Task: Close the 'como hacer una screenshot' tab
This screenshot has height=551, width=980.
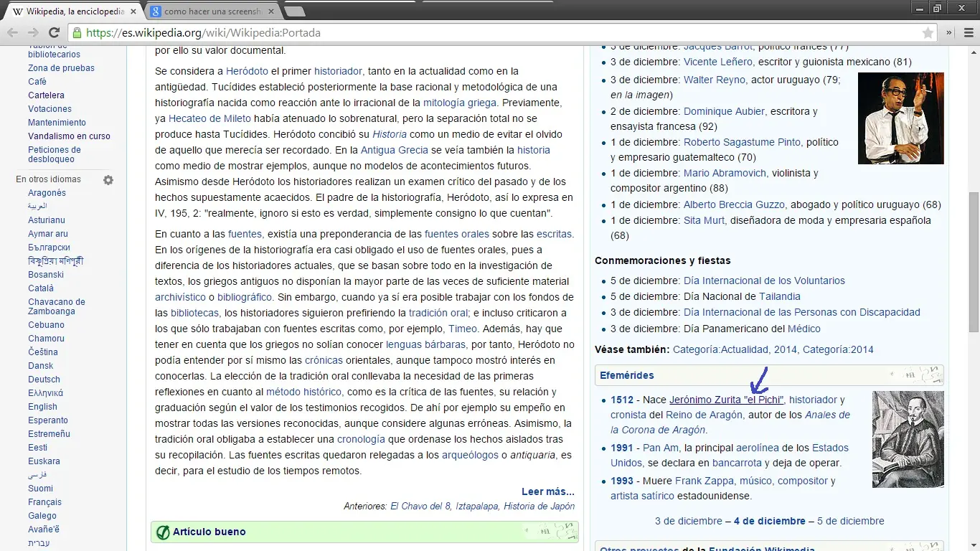Action: click(270, 11)
